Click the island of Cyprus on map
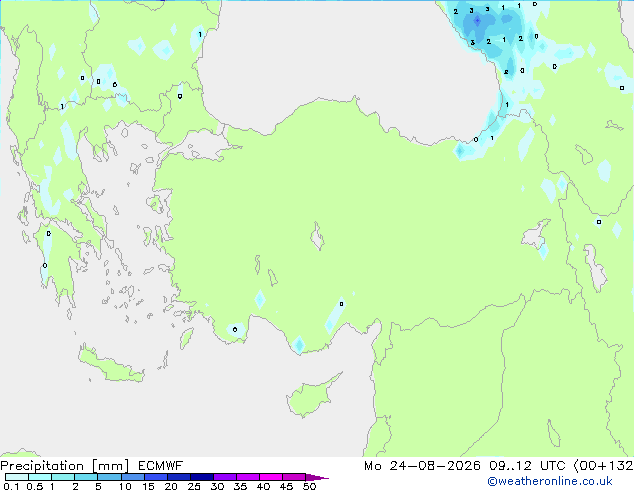Viewport: 634px width, 490px height. tap(311, 397)
